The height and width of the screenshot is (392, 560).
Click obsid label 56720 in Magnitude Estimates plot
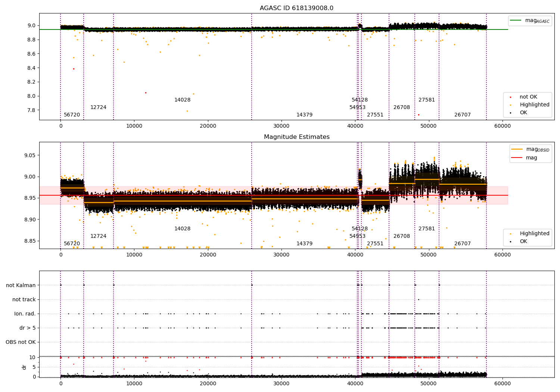72,244
